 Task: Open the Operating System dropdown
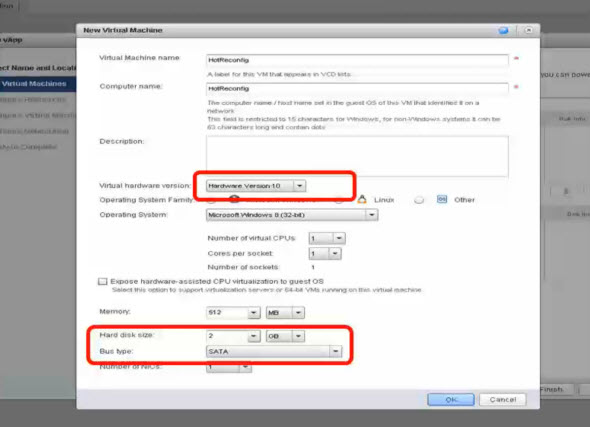coord(292,215)
